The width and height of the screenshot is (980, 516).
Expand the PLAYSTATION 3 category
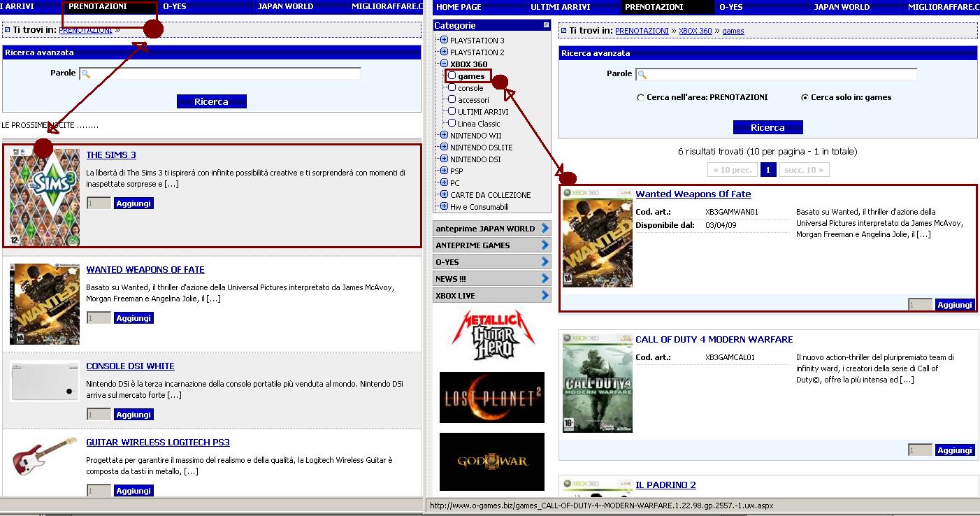point(444,41)
